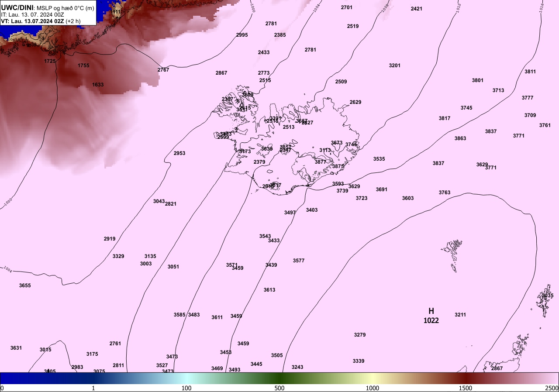Image resolution: width=559 pixels, height=392 pixels.
Task: Click the height value 3329
Action: [118, 256]
